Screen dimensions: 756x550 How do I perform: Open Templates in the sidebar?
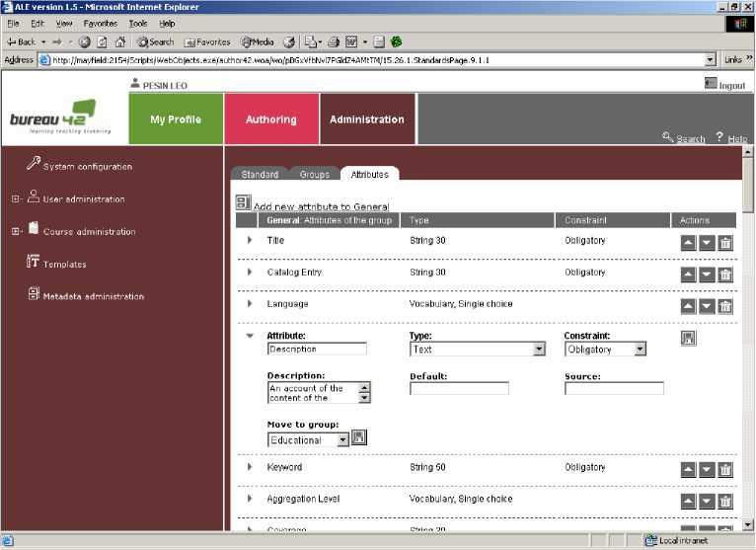coord(64,264)
